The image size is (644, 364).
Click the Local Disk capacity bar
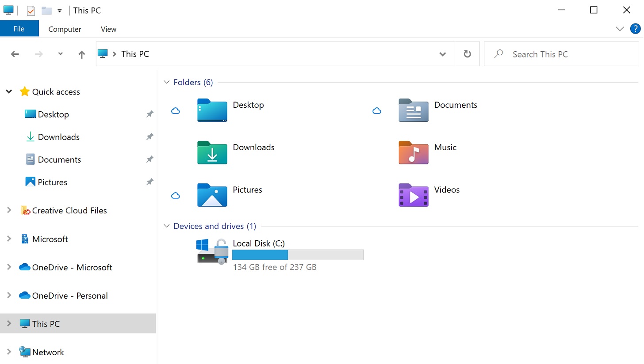[297, 254]
